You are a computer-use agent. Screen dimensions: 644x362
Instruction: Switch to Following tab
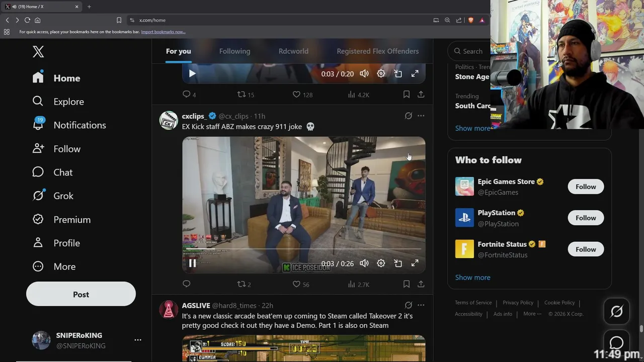point(234,51)
